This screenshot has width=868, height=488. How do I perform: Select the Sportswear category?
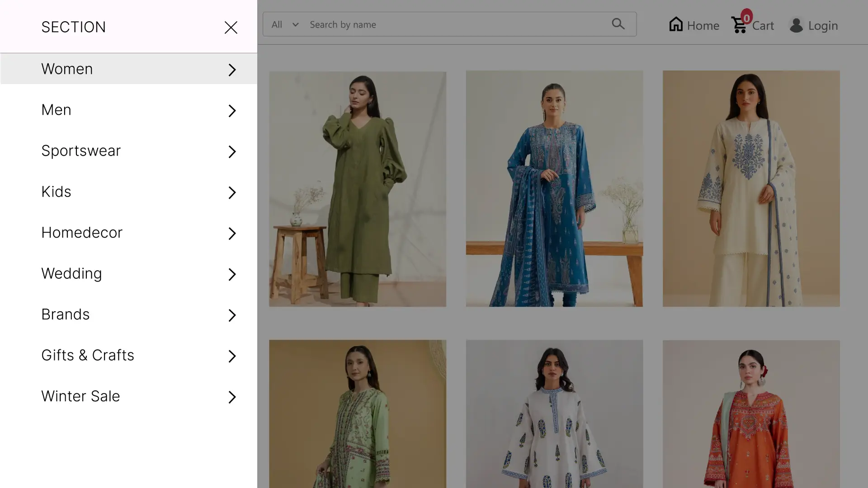click(x=81, y=150)
